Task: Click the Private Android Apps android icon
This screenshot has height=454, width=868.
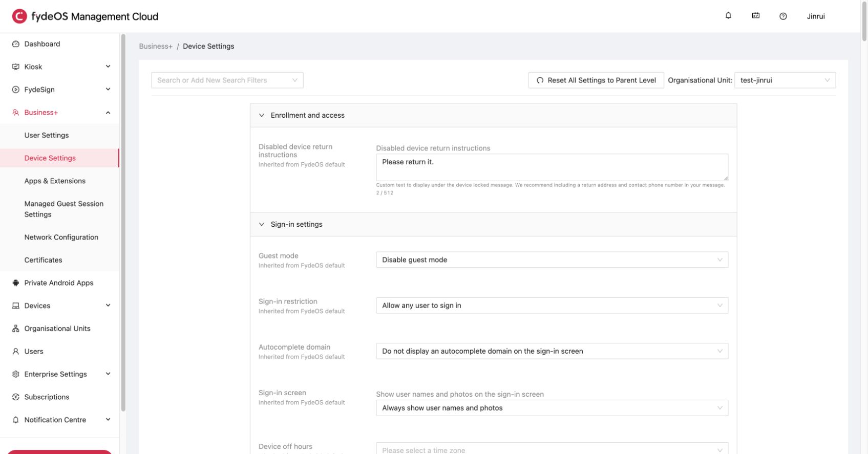Action: coord(16,283)
